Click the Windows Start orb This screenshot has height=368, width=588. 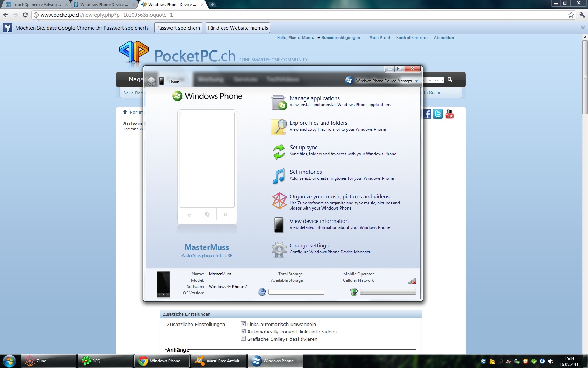click(x=9, y=361)
